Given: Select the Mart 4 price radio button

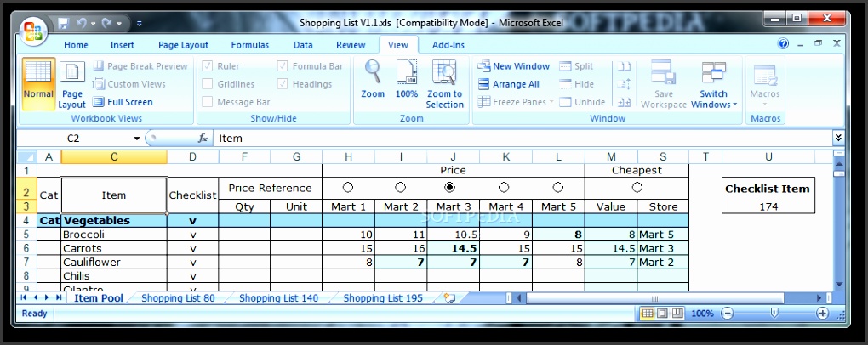Looking at the screenshot, I should (503, 188).
